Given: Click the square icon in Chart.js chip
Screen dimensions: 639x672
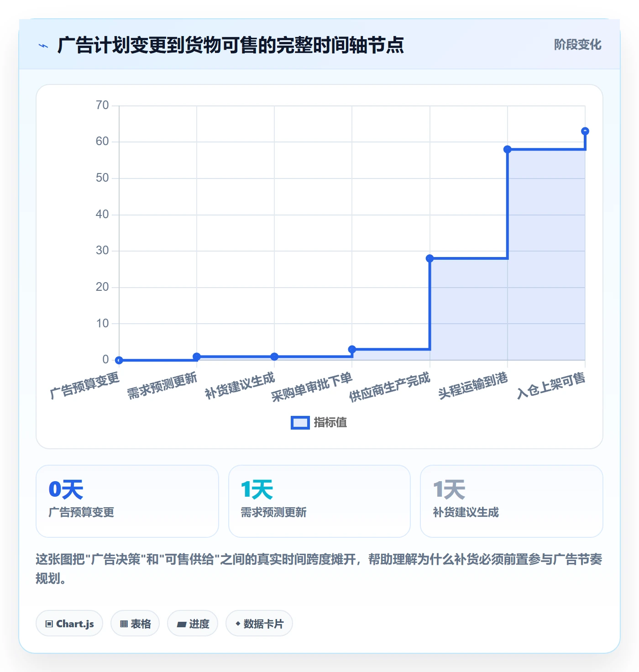Looking at the screenshot, I should [x=49, y=624].
